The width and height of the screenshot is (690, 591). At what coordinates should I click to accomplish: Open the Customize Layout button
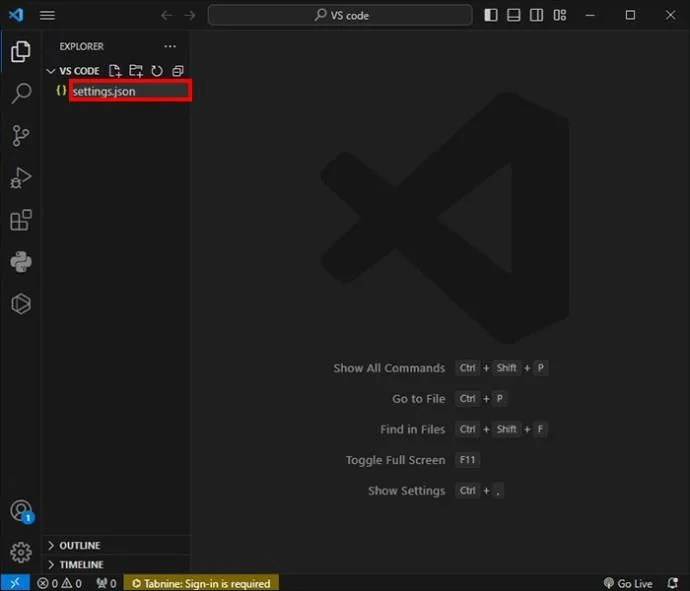[x=560, y=15]
